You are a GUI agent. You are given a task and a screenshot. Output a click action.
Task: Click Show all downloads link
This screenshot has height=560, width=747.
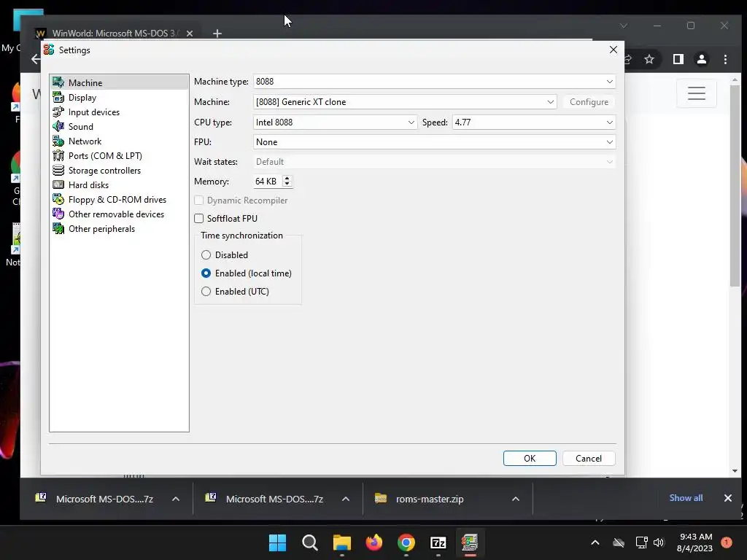point(686,498)
